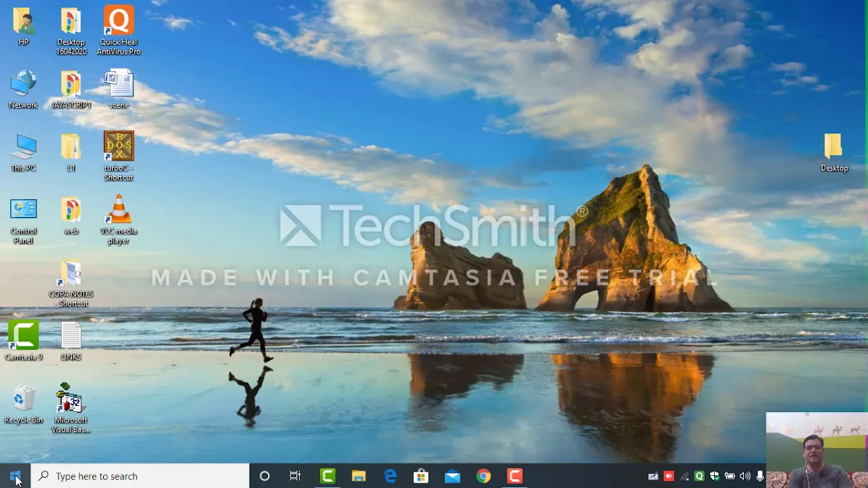Image resolution: width=868 pixels, height=488 pixels.
Task: Select the Desktop 16042020 folder
Action: [x=71, y=30]
